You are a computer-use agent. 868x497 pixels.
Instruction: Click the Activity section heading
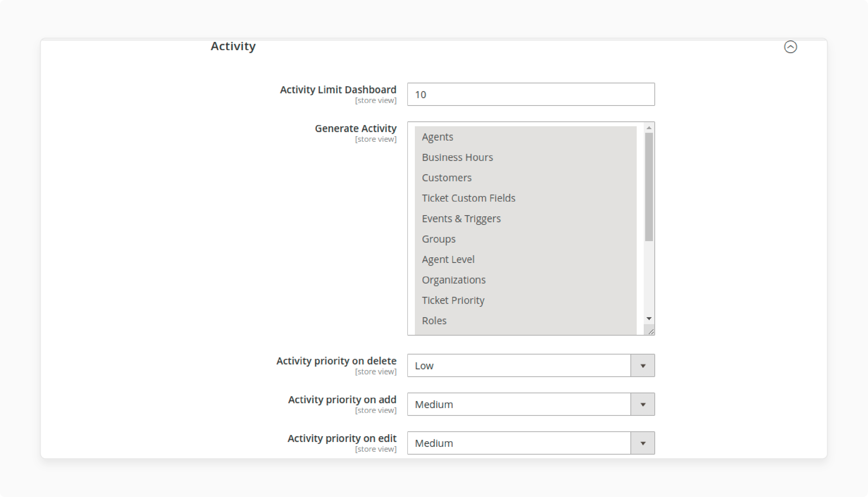[233, 46]
